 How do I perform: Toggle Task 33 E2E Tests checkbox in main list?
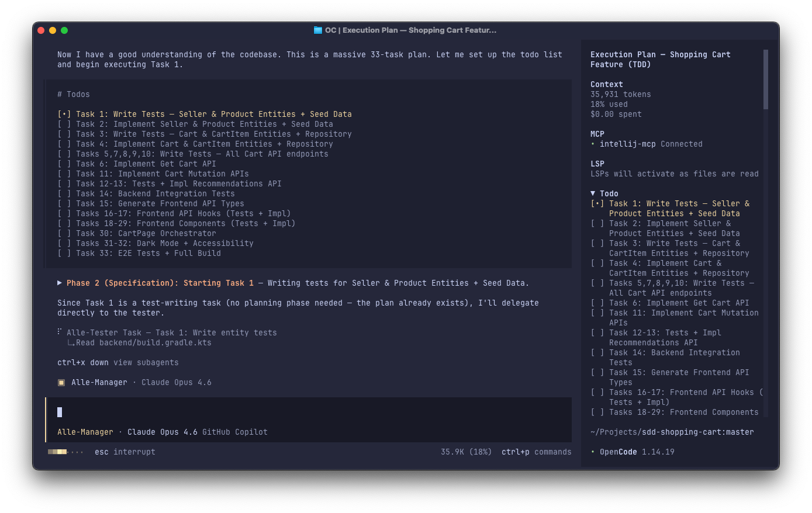pos(64,254)
